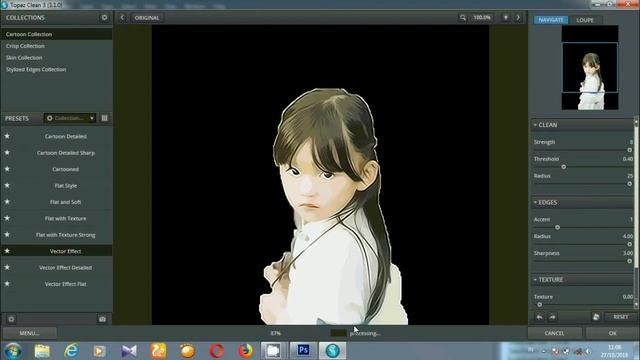640x360 pixels.
Task: Toggle presets grid view icon
Action: click(104, 118)
